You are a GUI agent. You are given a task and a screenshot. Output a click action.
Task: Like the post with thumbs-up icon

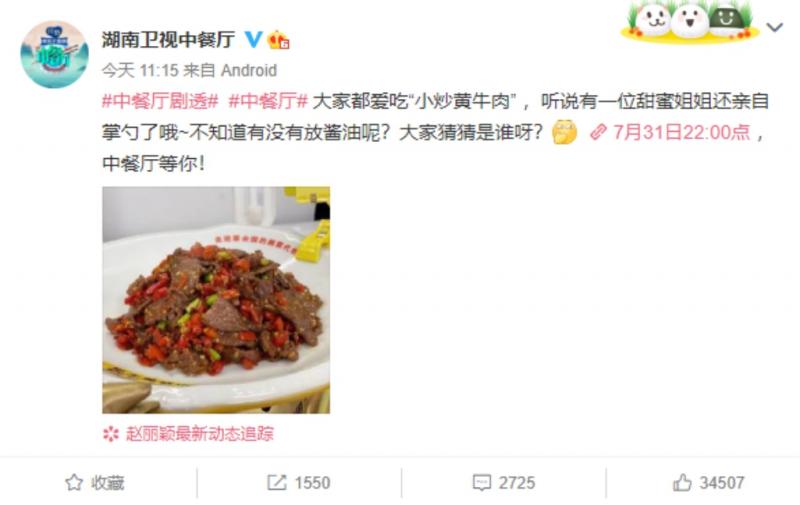pos(682,482)
